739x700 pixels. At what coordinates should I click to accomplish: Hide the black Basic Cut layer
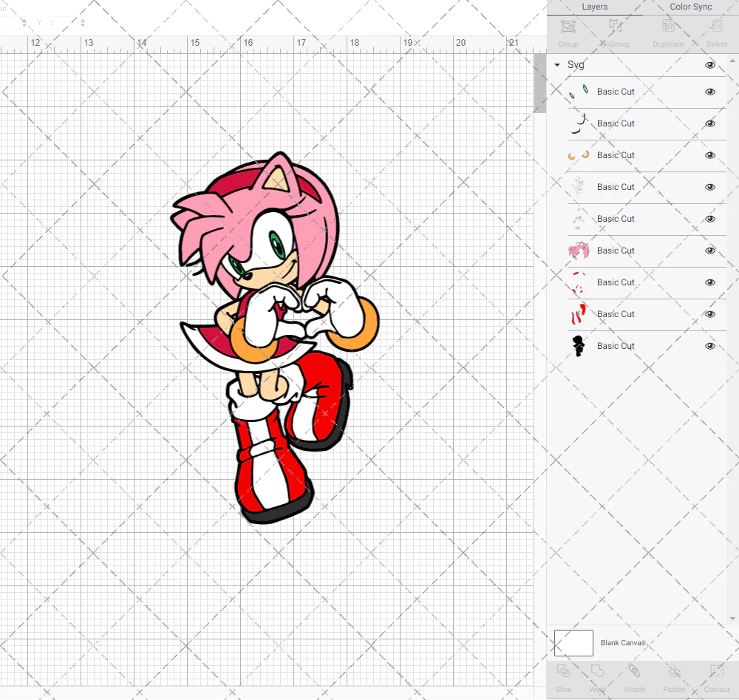pyautogui.click(x=709, y=345)
